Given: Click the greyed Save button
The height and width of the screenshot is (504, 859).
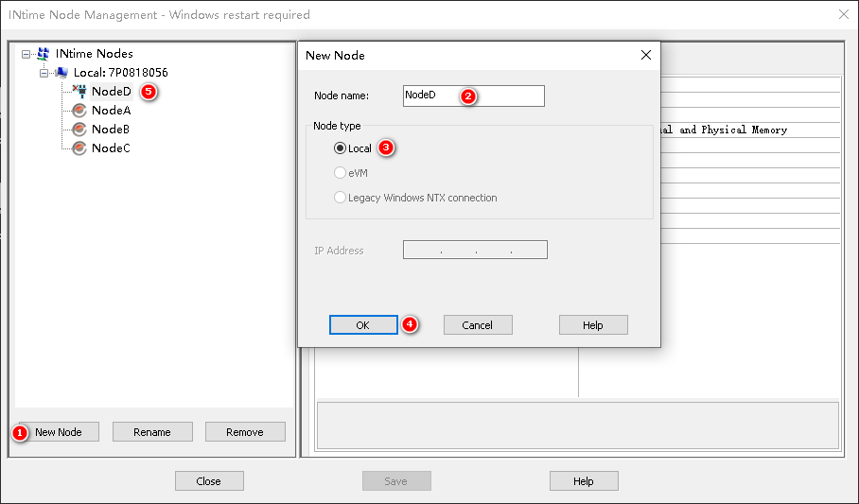Looking at the screenshot, I should (396, 481).
